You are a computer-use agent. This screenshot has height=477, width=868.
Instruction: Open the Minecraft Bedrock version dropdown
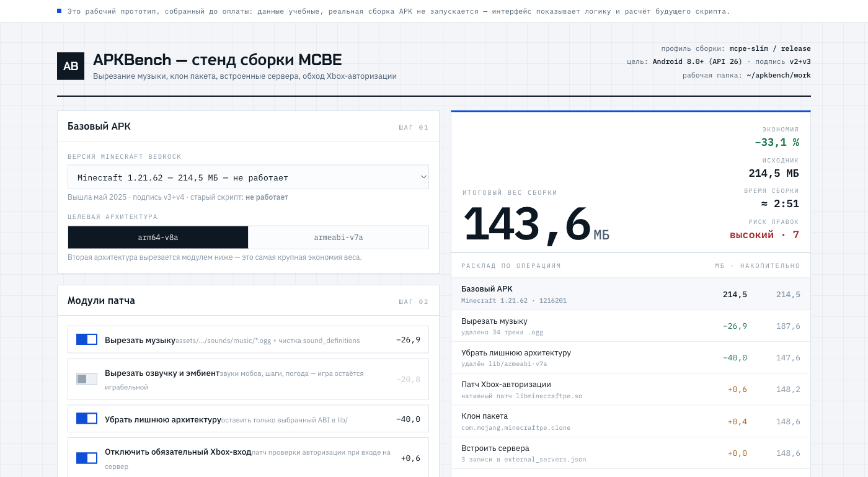coord(248,177)
